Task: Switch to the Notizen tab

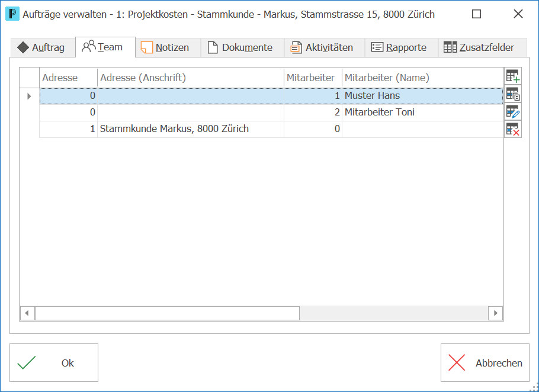Action: pos(168,47)
